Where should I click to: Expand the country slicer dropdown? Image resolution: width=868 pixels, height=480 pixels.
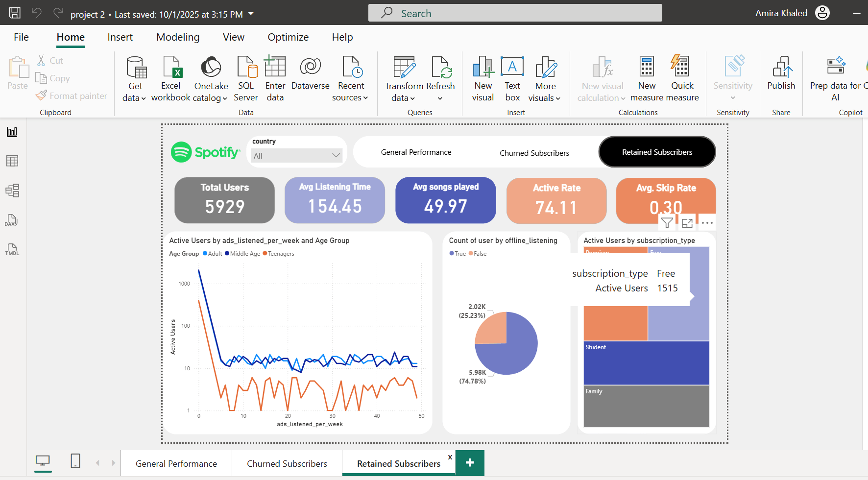(336, 156)
